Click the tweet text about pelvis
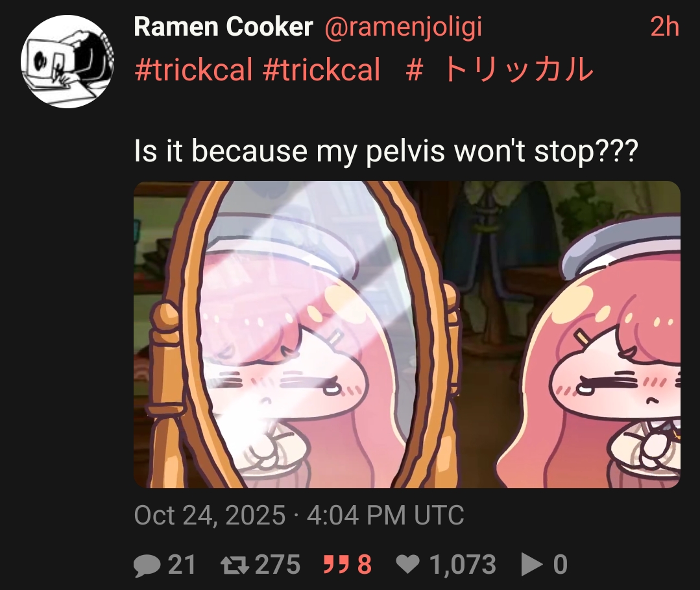The width and height of the screenshot is (700, 590). pos(386,151)
